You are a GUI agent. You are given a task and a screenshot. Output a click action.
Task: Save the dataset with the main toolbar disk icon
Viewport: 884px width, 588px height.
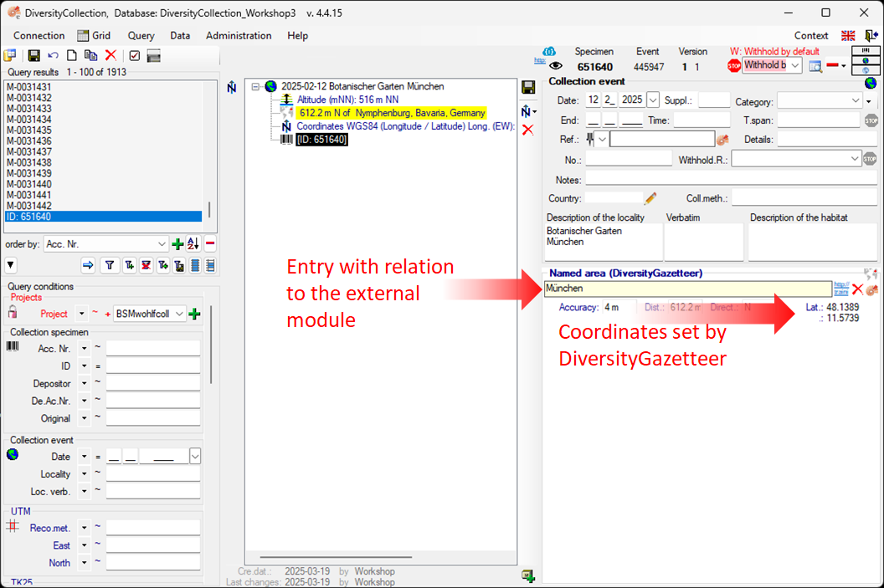(33, 55)
